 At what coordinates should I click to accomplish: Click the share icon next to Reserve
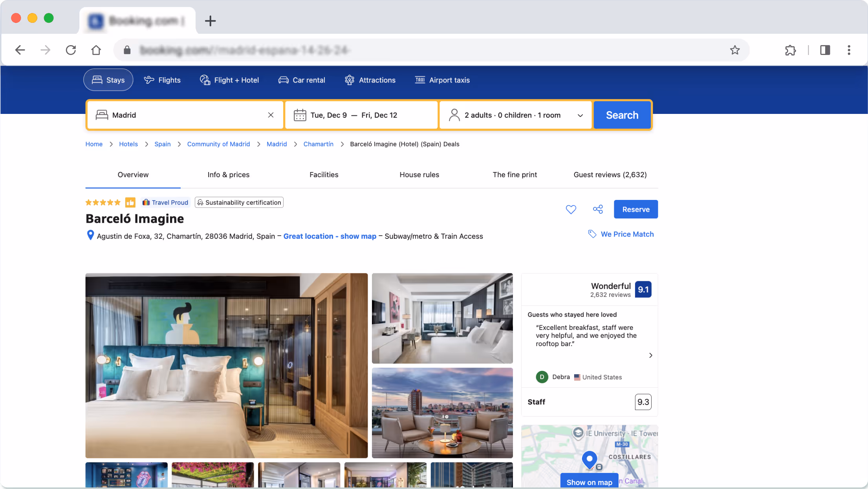click(598, 209)
